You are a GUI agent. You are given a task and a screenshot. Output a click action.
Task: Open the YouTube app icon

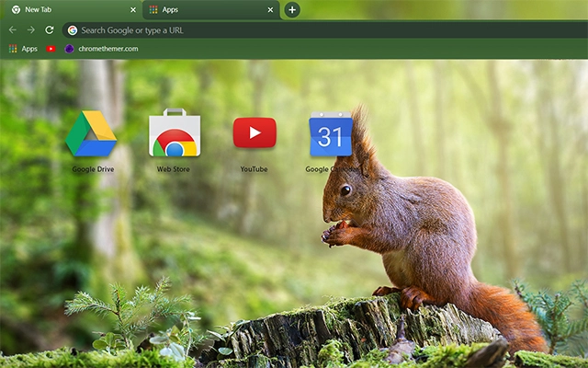(254, 132)
